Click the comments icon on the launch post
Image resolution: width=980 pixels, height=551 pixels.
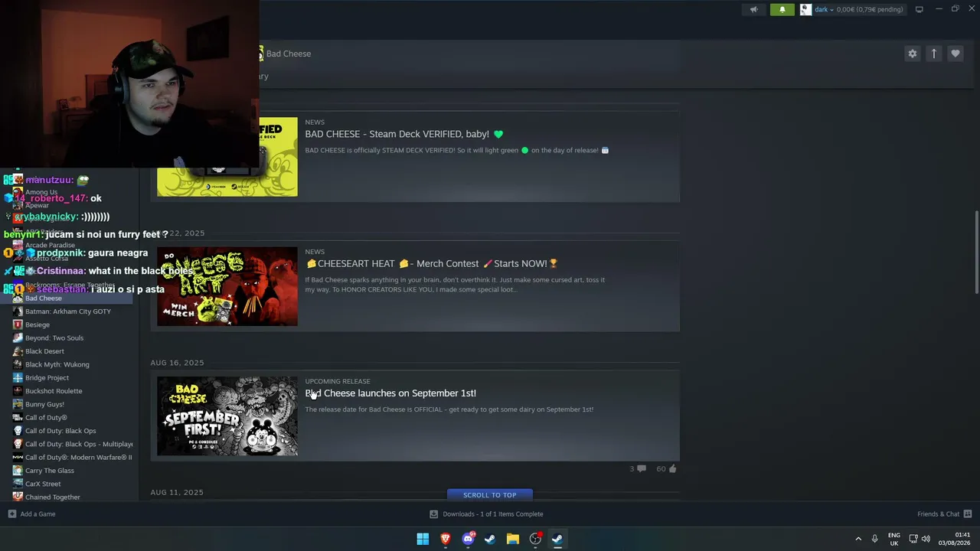click(x=641, y=468)
